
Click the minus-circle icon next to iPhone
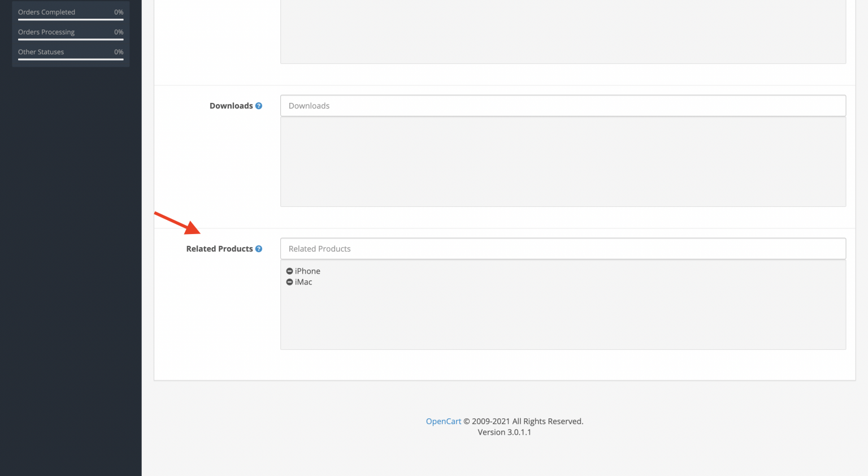coord(290,271)
